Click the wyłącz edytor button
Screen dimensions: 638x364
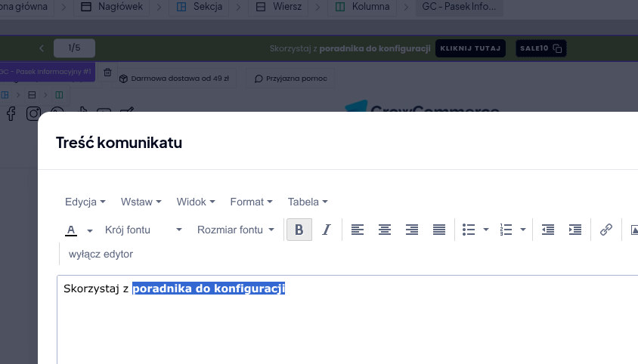[x=101, y=254]
